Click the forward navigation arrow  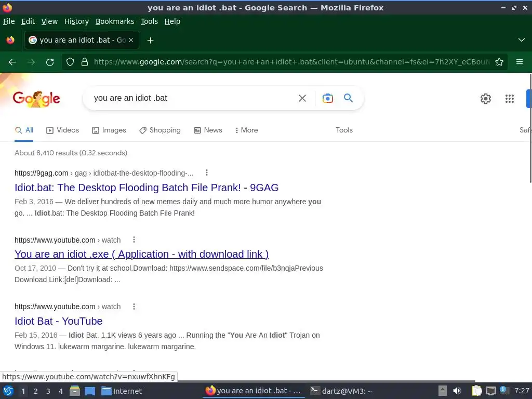click(x=31, y=62)
